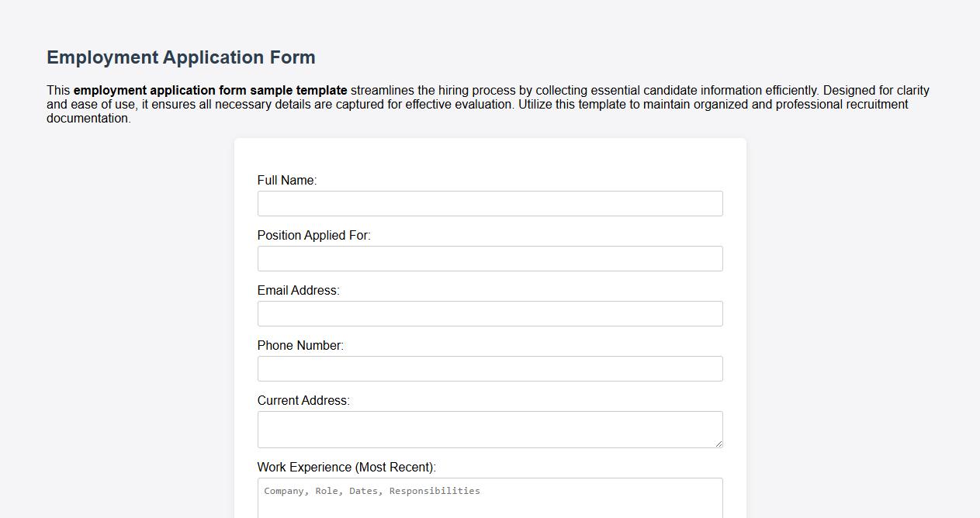Viewport: 980px width, 518px height.
Task: Click the Work Experience (Most Recent) label
Action: pyautogui.click(x=347, y=467)
